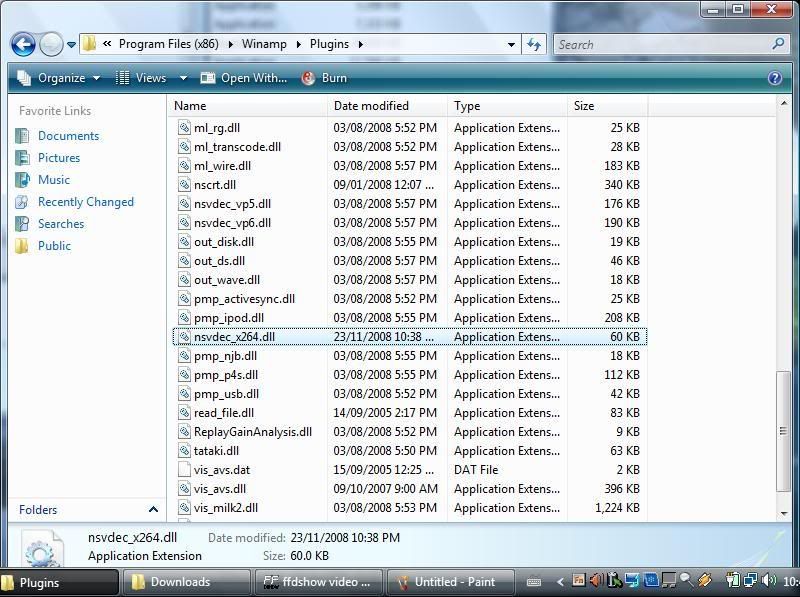The width and height of the screenshot is (800, 597).
Task: Click the Forward navigation arrow
Action: [x=51, y=44]
